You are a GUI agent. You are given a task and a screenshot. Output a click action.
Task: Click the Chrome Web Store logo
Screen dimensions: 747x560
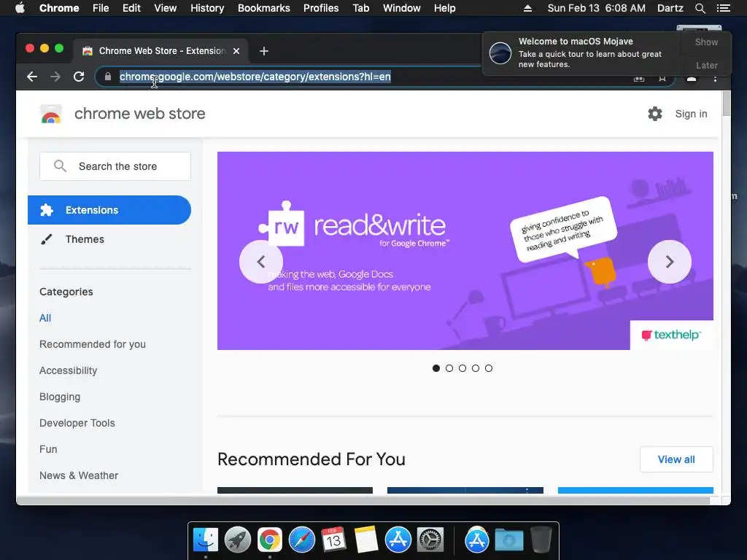tap(51, 114)
